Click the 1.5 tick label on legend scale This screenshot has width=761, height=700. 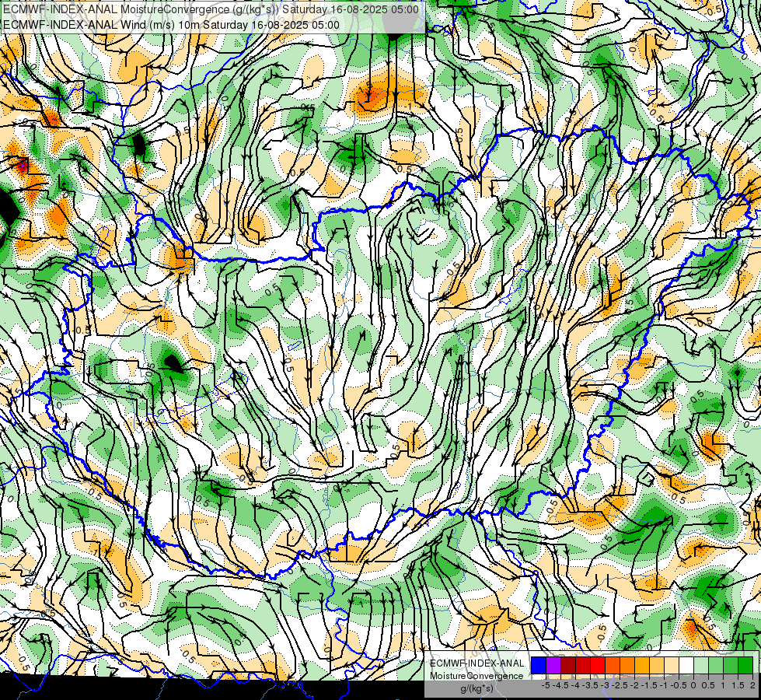pos(738,685)
